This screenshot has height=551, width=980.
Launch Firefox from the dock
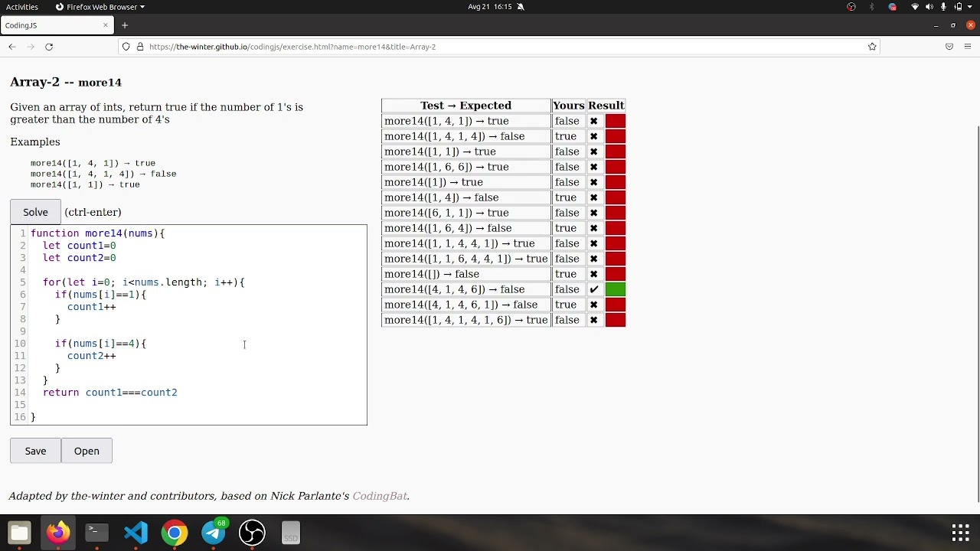tap(58, 533)
